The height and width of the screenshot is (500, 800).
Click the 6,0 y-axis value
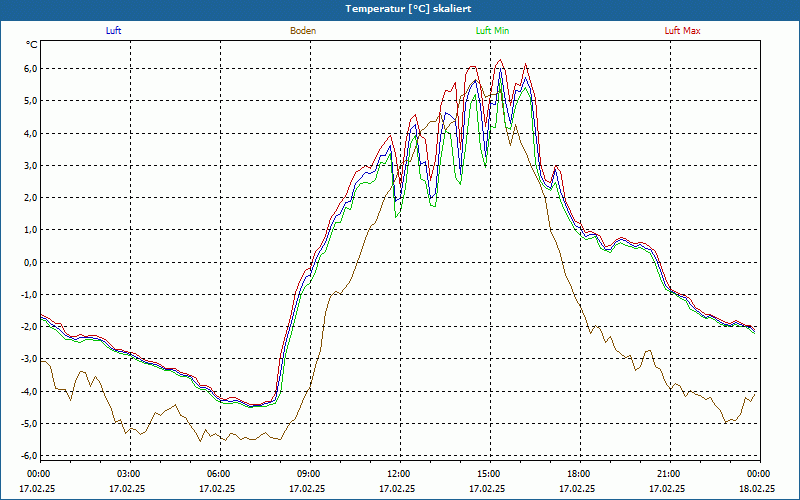30,68
